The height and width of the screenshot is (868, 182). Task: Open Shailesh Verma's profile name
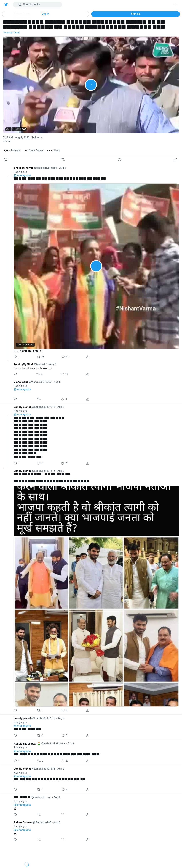point(23,168)
